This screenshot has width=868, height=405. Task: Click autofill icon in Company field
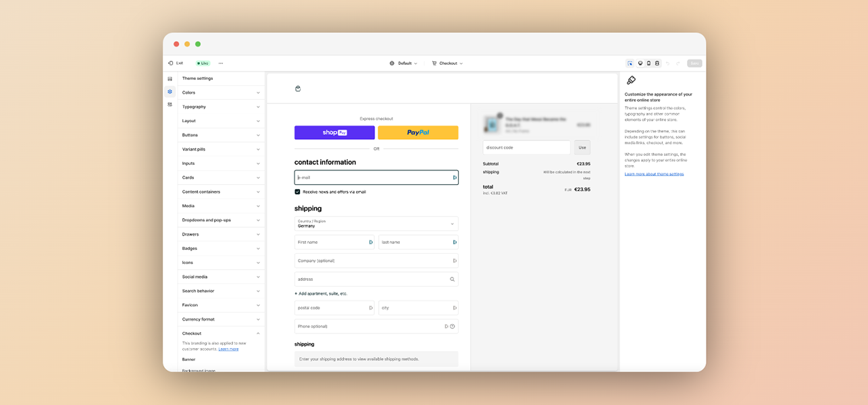tap(455, 261)
